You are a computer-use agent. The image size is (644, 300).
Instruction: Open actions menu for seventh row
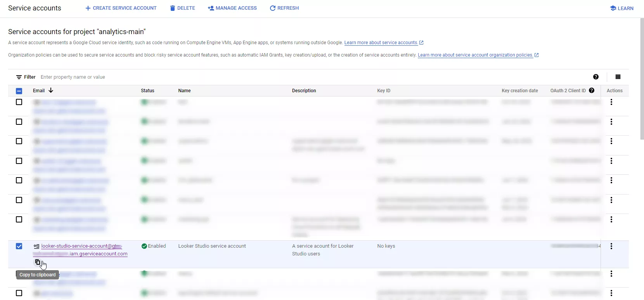611,219
